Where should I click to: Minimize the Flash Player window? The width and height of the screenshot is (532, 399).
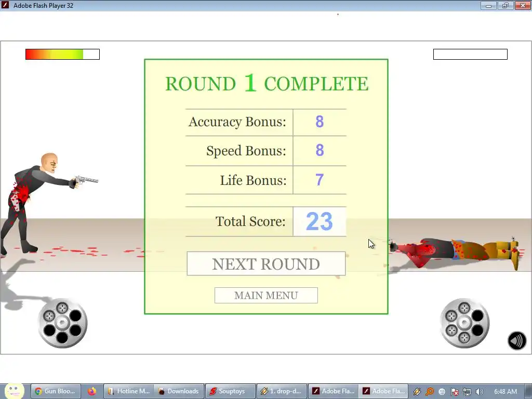pyautogui.click(x=488, y=5)
